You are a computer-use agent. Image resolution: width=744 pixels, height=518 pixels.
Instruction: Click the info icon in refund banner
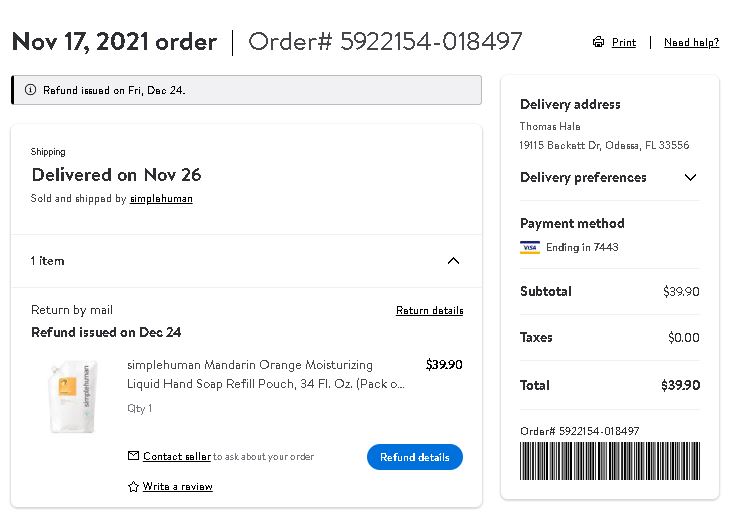click(x=30, y=90)
